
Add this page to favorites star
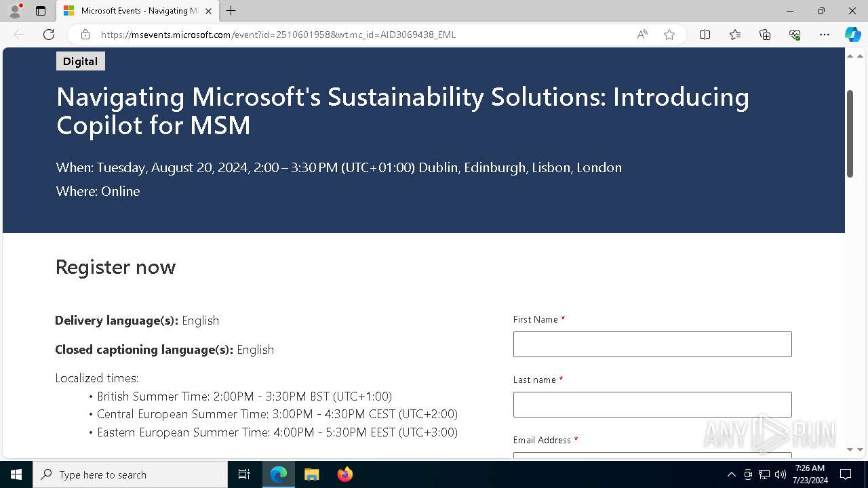coord(669,35)
